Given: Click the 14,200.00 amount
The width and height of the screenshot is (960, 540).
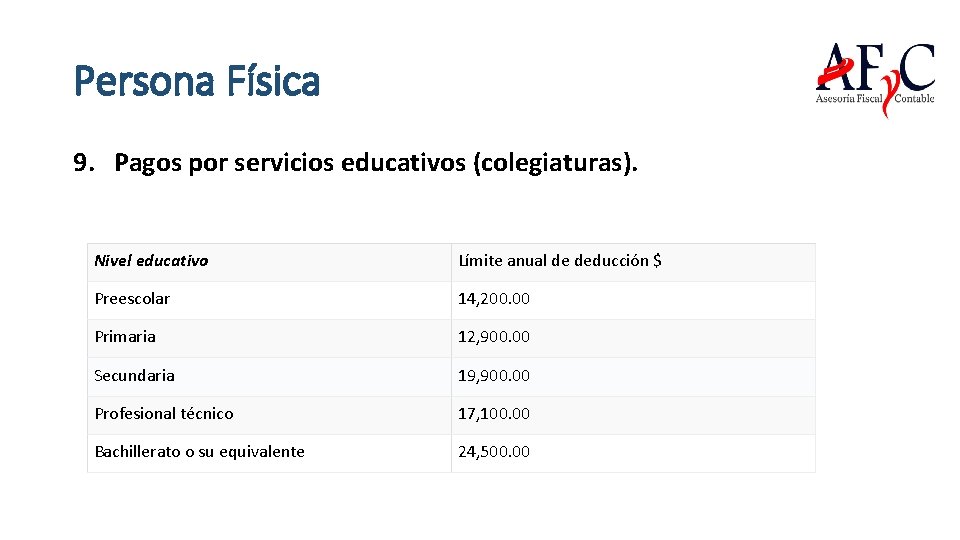Looking at the screenshot, I should pyautogui.click(x=494, y=299).
